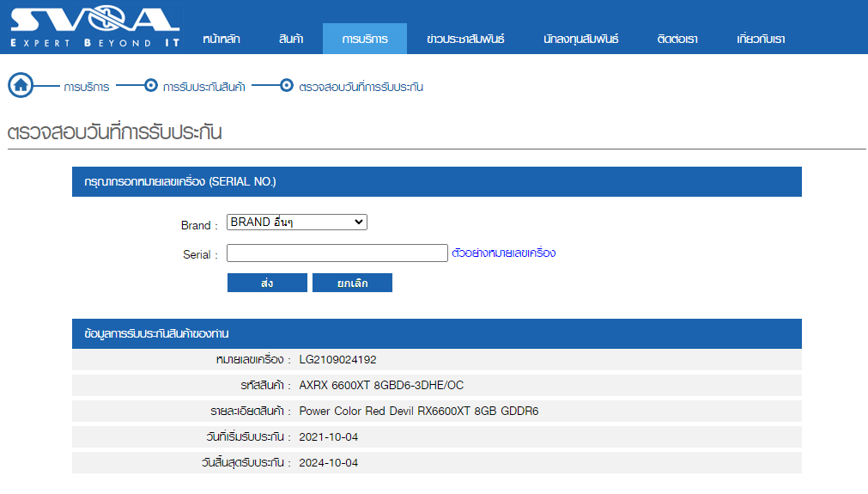The image size is (868, 494).
Task: Click the page heading ตรวจสอบวันที่การรับประกัน
Action: pos(114,132)
